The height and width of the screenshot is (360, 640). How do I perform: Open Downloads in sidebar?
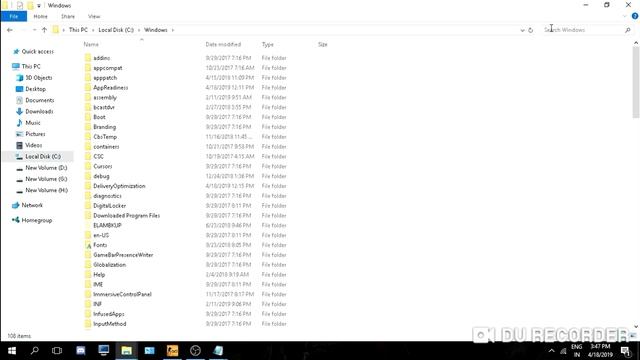pos(39,111)
